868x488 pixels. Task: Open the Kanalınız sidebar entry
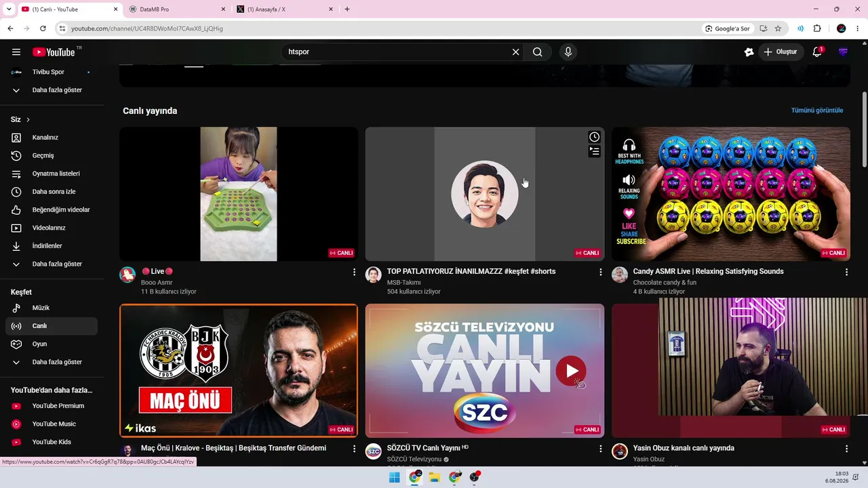(x=52, y=138)
